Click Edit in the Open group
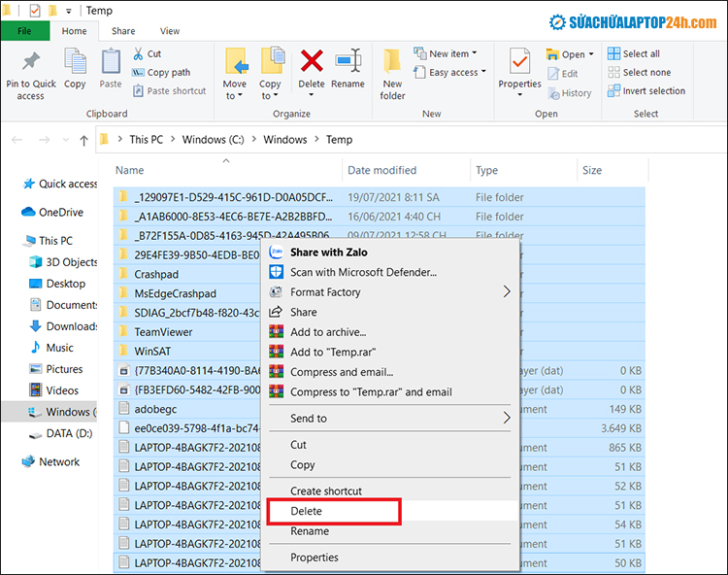This screenshot has height=575, width=728. point(562,74)
